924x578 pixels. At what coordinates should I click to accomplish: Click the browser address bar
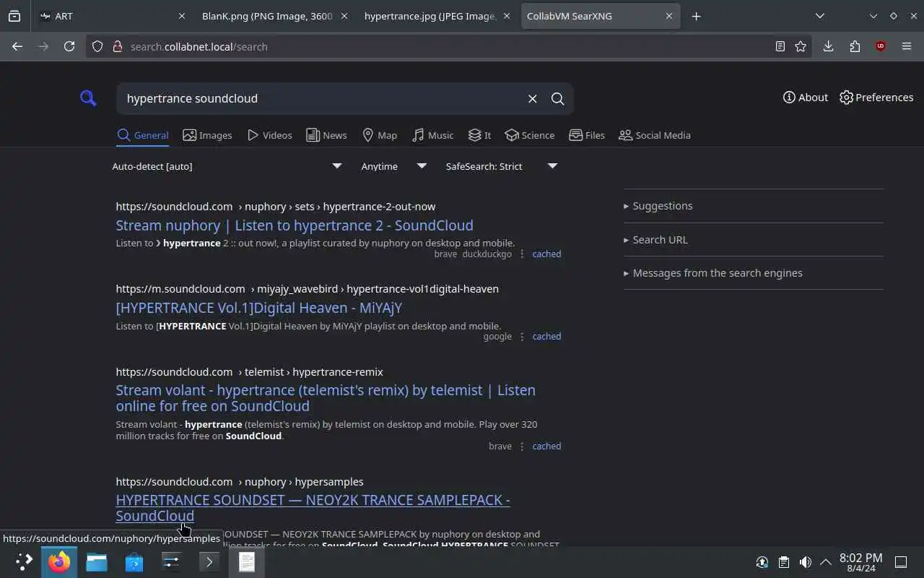tap(448, 46)
